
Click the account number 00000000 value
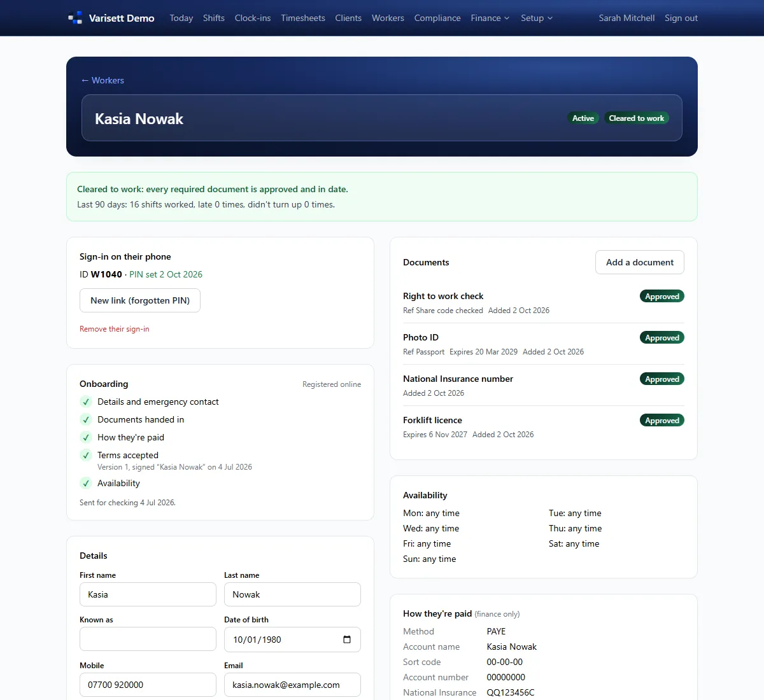click(x=506, y=677)
